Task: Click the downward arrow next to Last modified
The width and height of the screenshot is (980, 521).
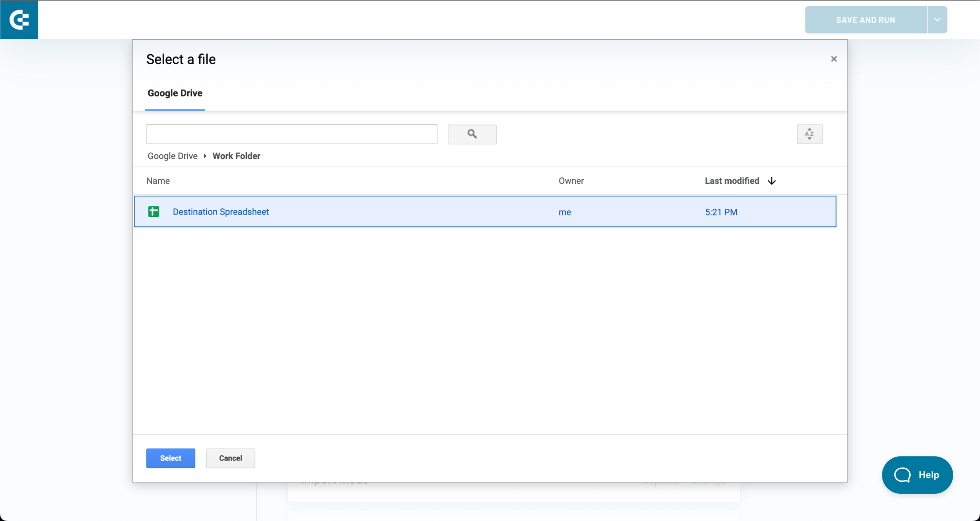Action: [x=771, y=181]
